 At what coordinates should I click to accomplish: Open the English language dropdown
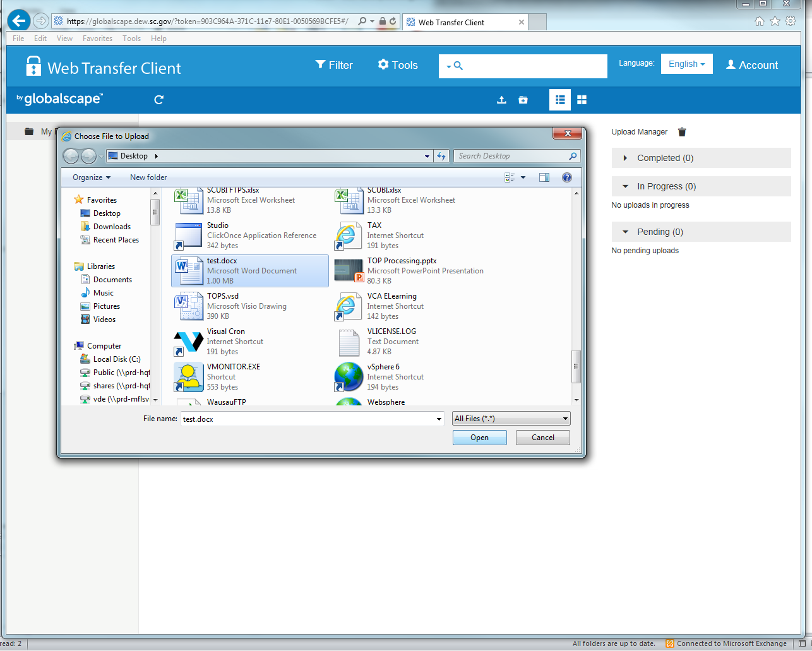click(x=686, y=64)
